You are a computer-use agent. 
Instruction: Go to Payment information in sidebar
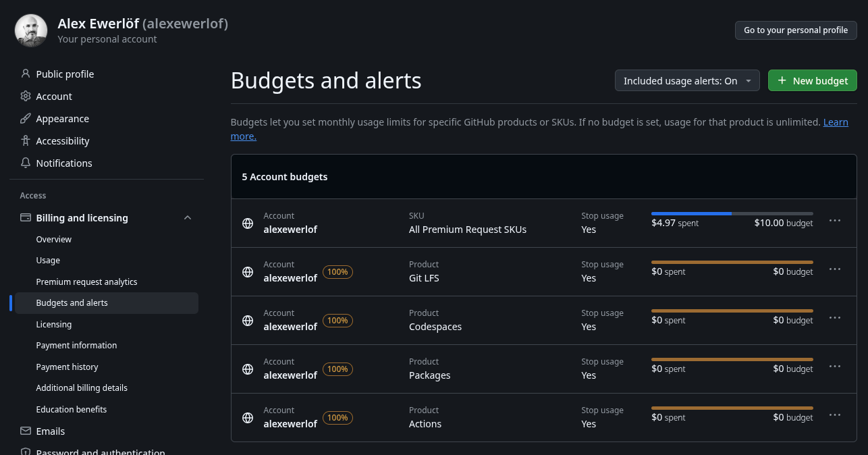point(76,345)
